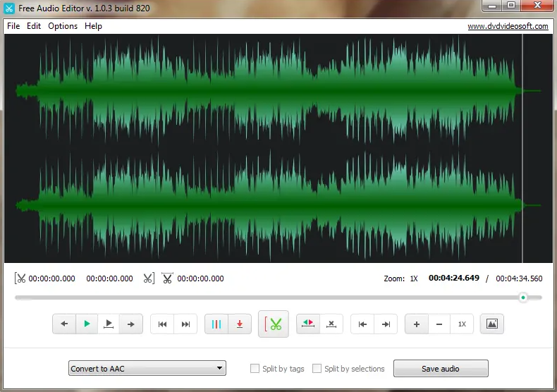
Task: Click the cover image picture button
Action: [x=492, y=324]
